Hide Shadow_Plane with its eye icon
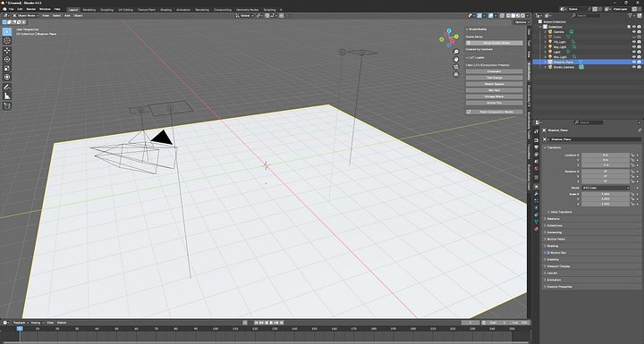 click(x=634, y=62)
